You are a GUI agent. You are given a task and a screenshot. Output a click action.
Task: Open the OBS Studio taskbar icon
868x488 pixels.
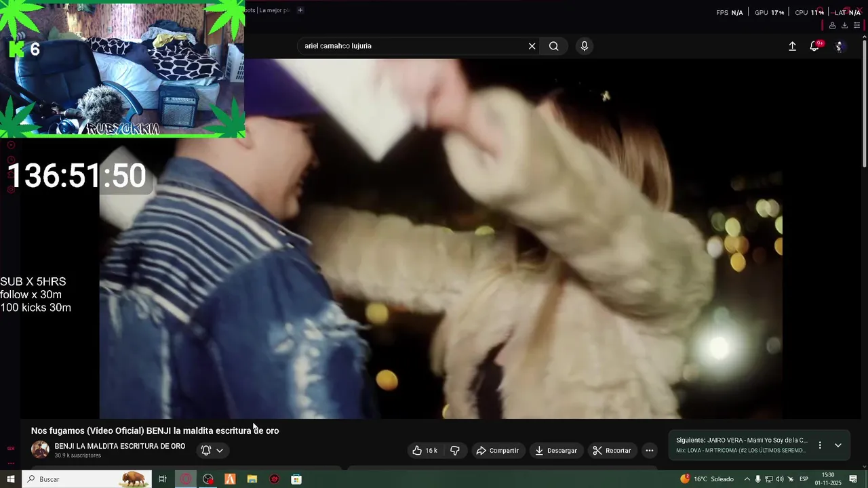(x=208, y=479)
